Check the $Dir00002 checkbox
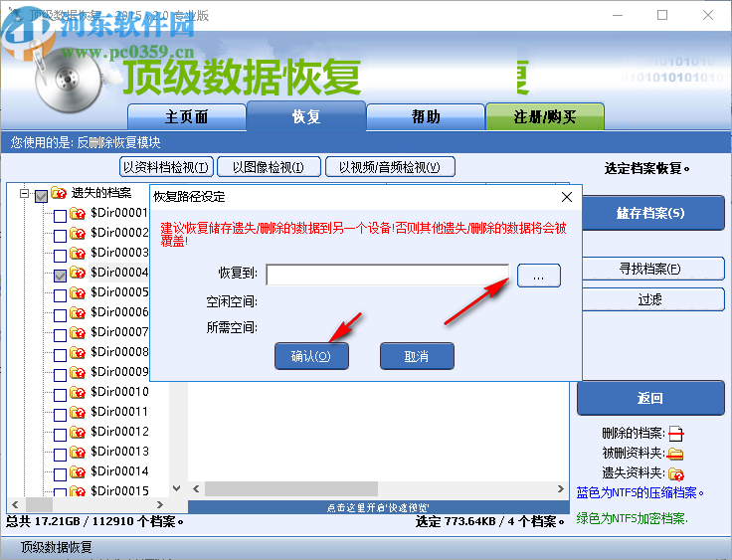This screenshot has width=732, height=560. [x=60, y=236]
